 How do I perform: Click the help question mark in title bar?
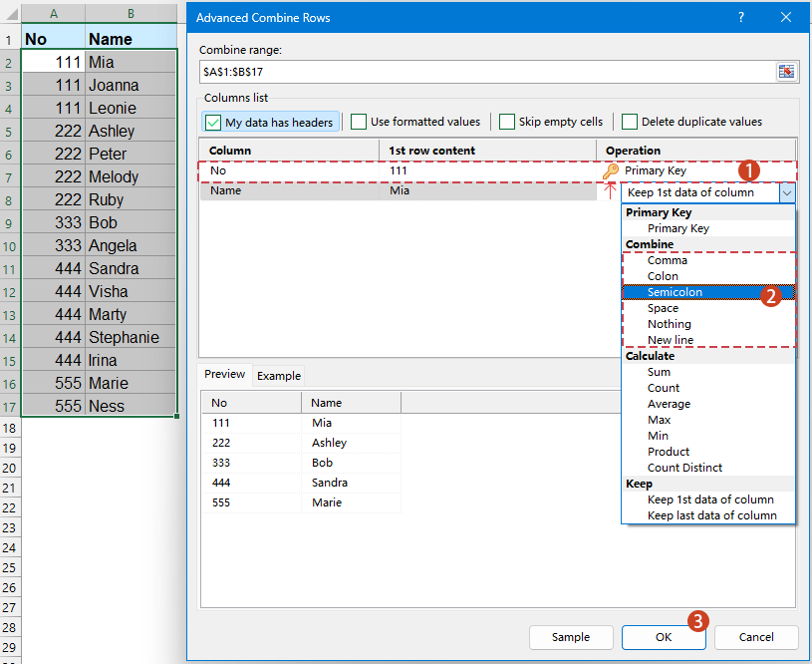[740, 18]
